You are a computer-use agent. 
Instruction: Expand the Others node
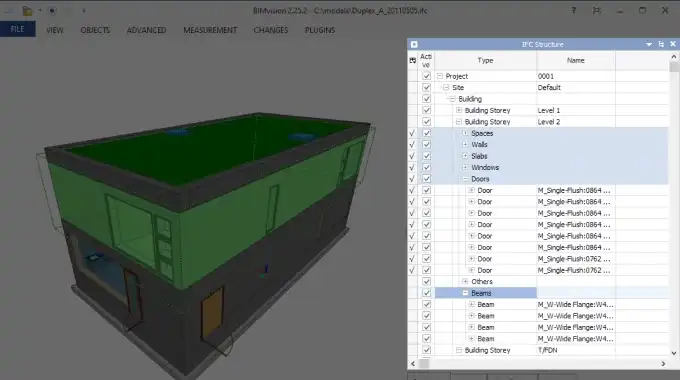click(465, 282)
